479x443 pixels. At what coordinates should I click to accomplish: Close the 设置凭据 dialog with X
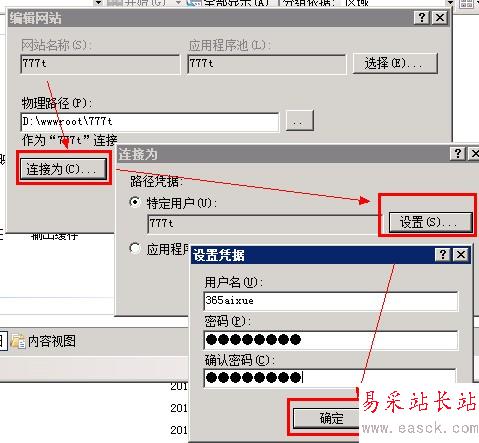coord(461,255)
